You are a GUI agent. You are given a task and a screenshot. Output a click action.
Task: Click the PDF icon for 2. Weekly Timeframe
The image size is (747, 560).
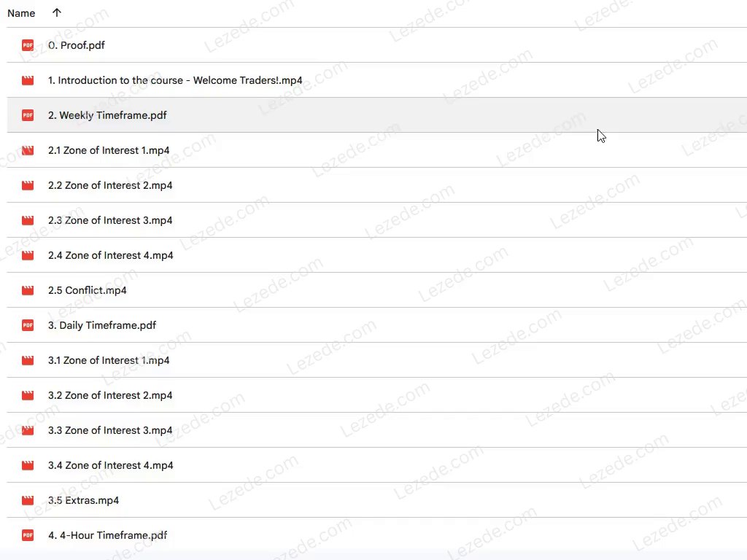coord(28,115)
